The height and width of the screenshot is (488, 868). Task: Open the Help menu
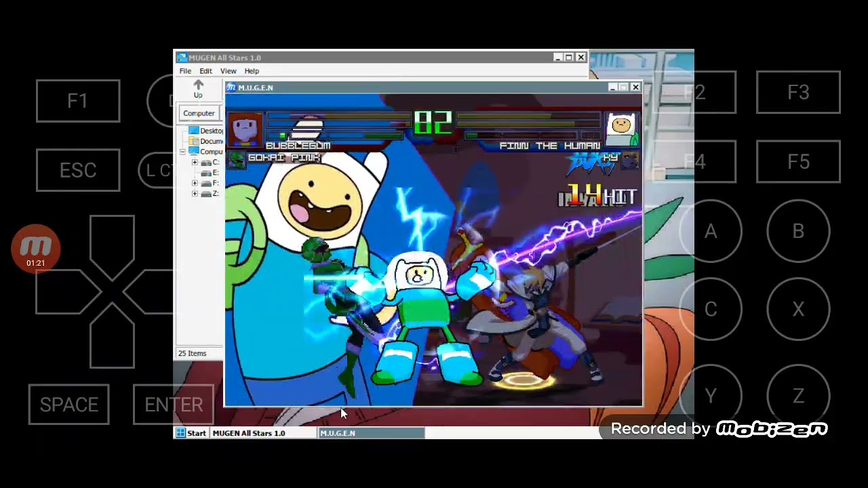click(x=252, y=71)
